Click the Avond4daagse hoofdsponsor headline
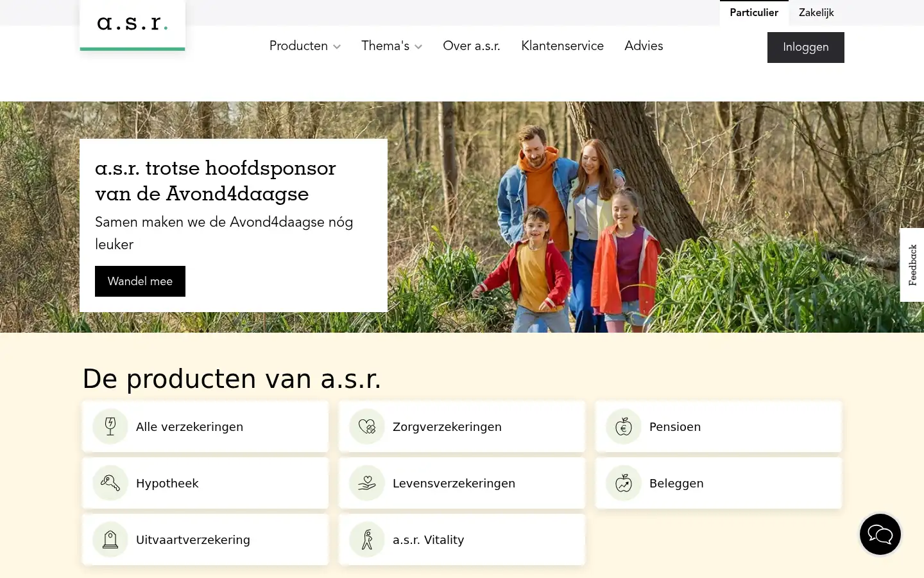The image size is (924, 578). pyautogui.click(x=216, y=180)
